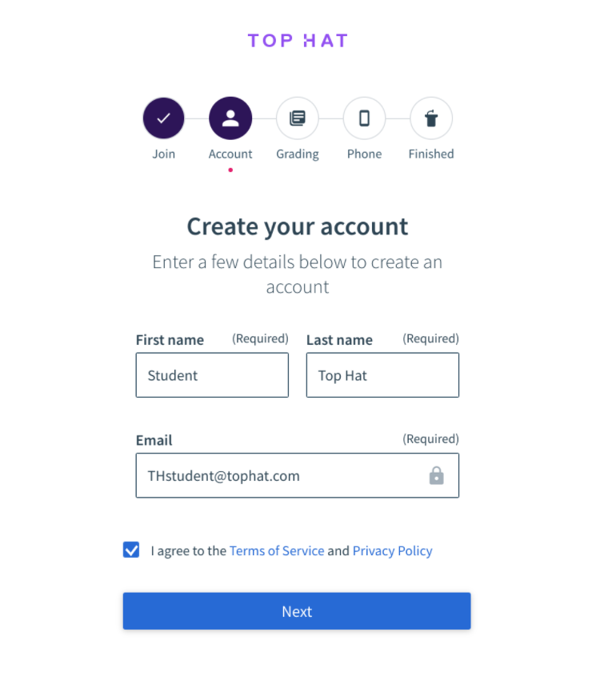
Task: Select the Join step label
Action: 163,154
